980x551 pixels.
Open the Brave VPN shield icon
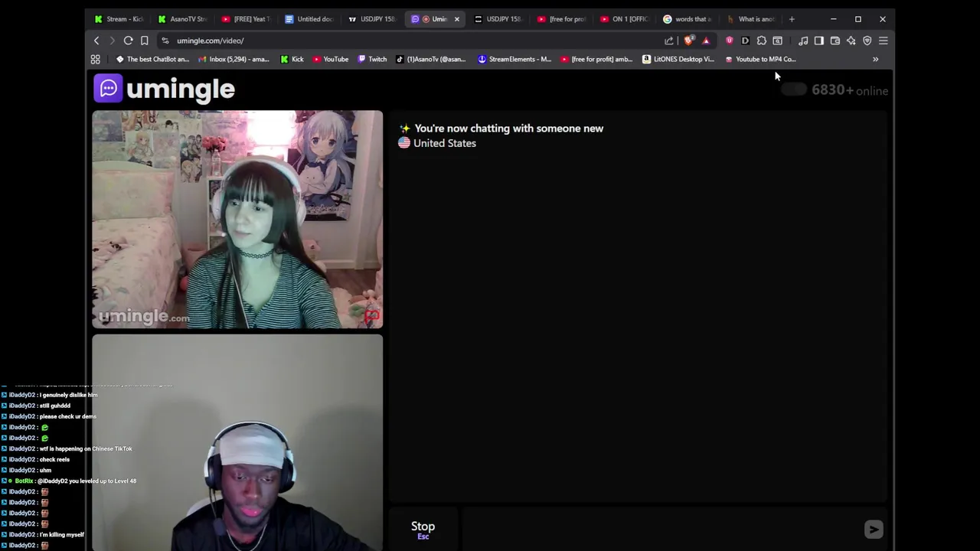tap(867, 41)
